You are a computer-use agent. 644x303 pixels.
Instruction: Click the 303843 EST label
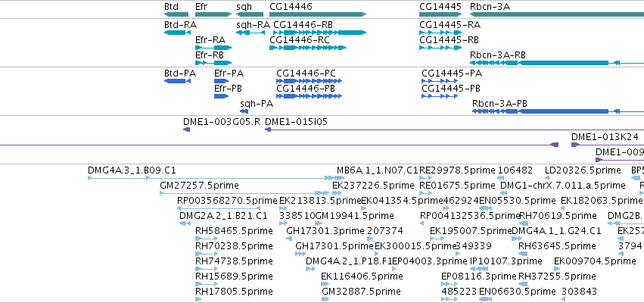point(579,292)
